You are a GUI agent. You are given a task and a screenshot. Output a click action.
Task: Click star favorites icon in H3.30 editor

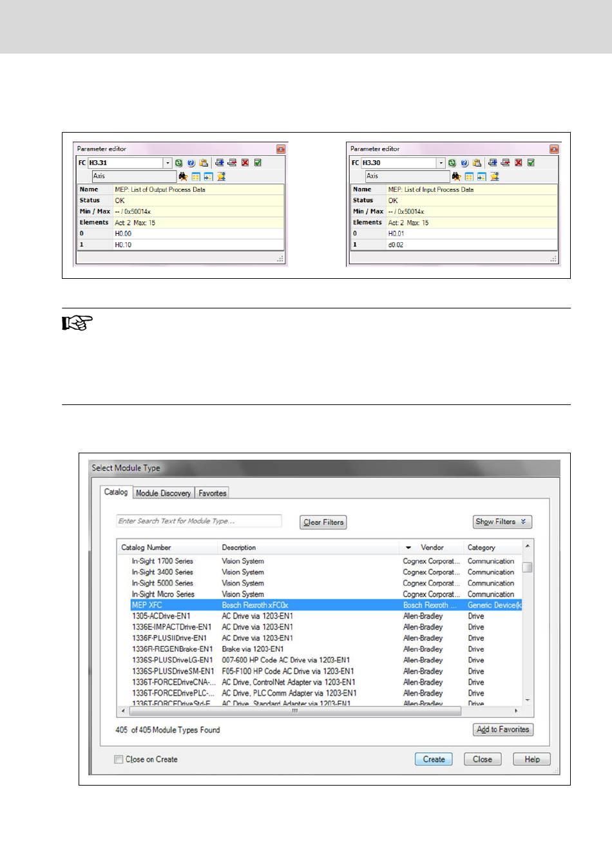tap(495, 176)
